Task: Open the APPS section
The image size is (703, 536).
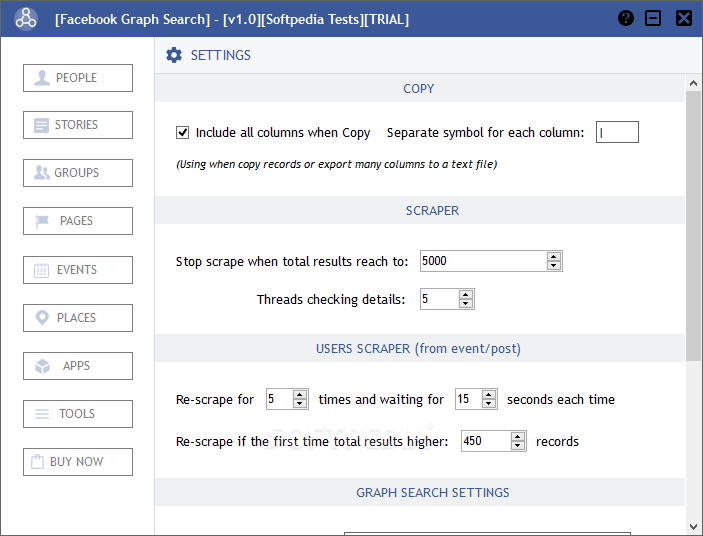Action: click(78, 366)
